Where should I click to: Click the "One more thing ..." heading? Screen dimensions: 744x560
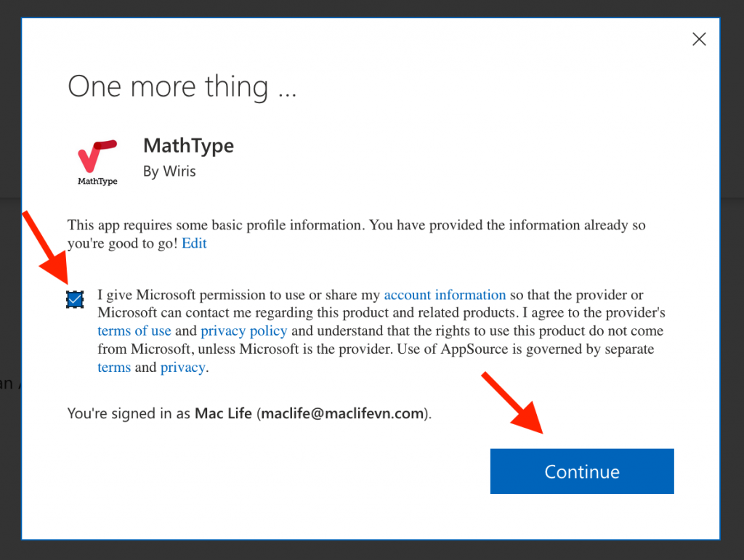(182, 86)
